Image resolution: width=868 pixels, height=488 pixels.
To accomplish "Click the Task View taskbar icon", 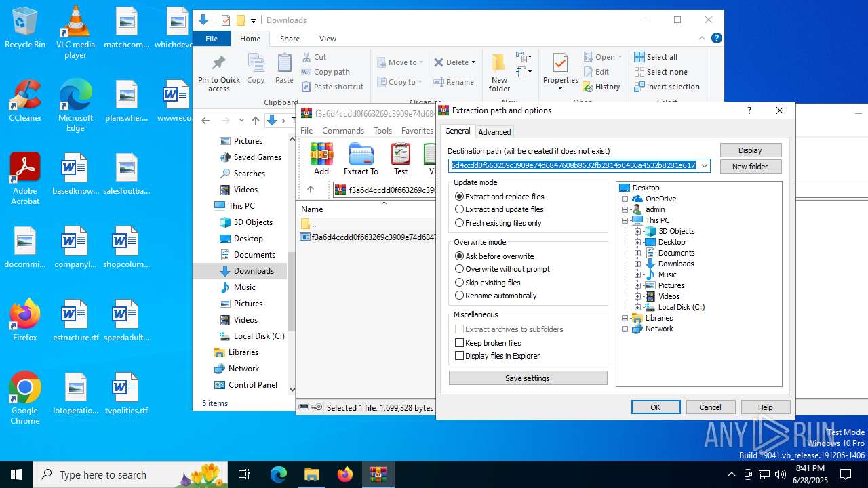I will point(244,474).
